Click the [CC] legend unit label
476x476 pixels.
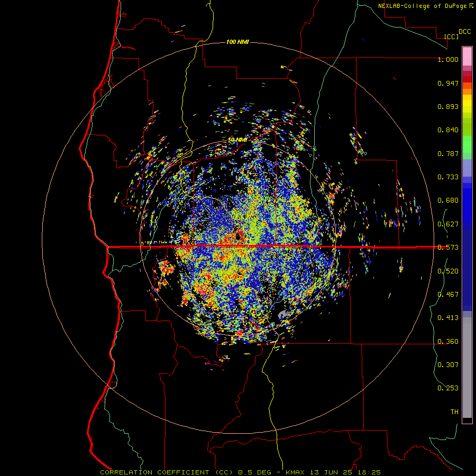[x=452, y=36]
